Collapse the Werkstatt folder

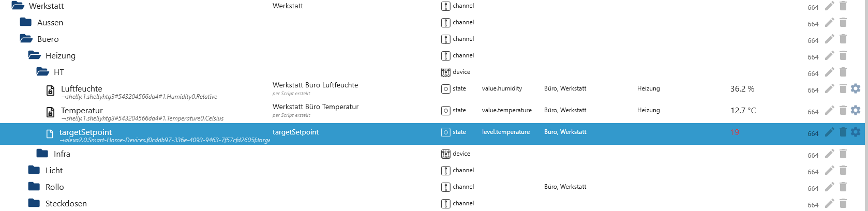click(x=18, y=6)
